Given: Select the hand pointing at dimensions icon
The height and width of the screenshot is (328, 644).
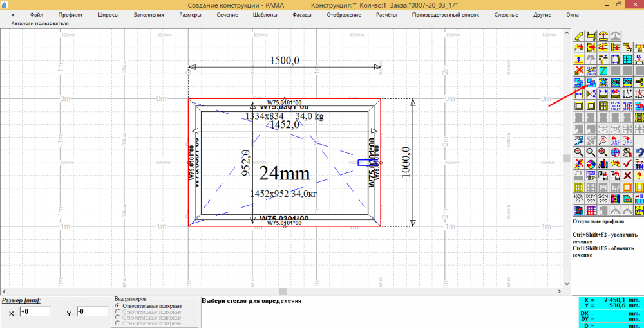Looking at the screenshot, I should pos(591,176).
